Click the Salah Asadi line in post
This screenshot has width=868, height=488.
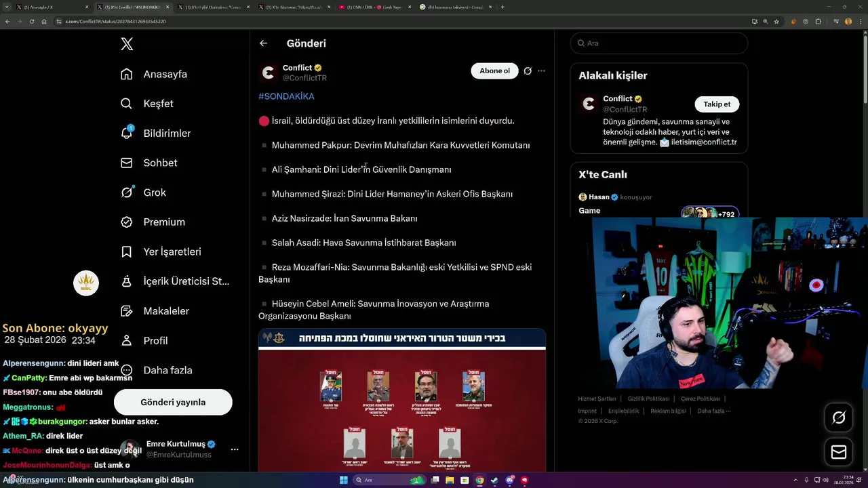tap(364, 243)
